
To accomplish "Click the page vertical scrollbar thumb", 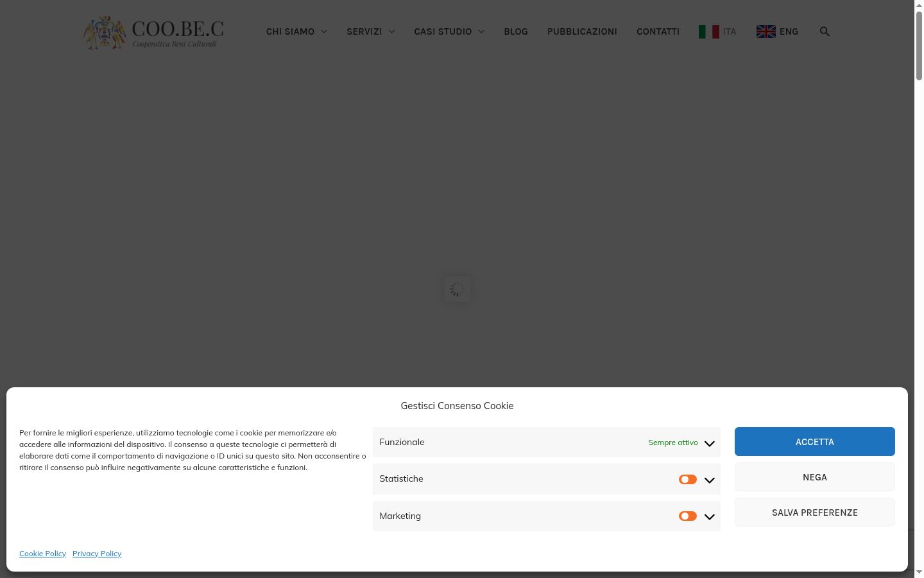I will pyautogui.click(x=919, y=45).
